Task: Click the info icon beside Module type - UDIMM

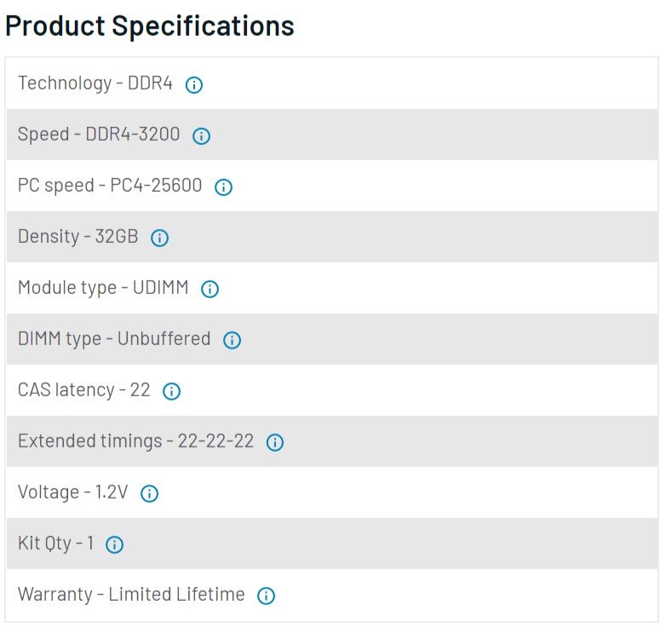Action: pos(210,289)
